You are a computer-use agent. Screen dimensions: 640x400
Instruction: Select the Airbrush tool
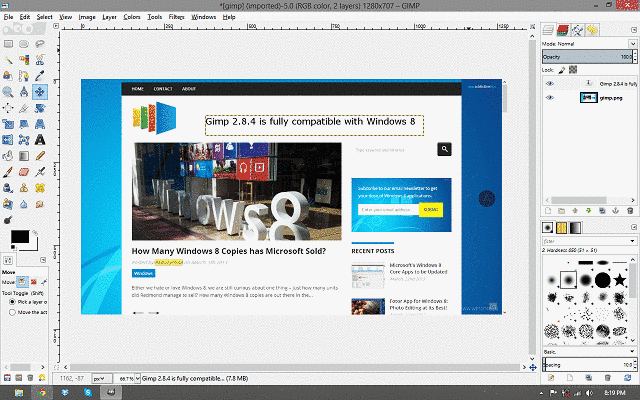pos(40,172)
